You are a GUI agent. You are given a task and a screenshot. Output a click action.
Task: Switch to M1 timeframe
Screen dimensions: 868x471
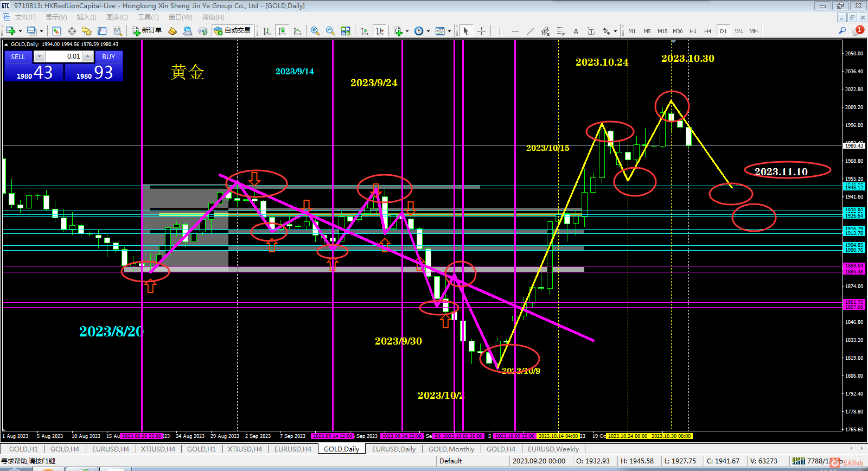pos(632,31)
